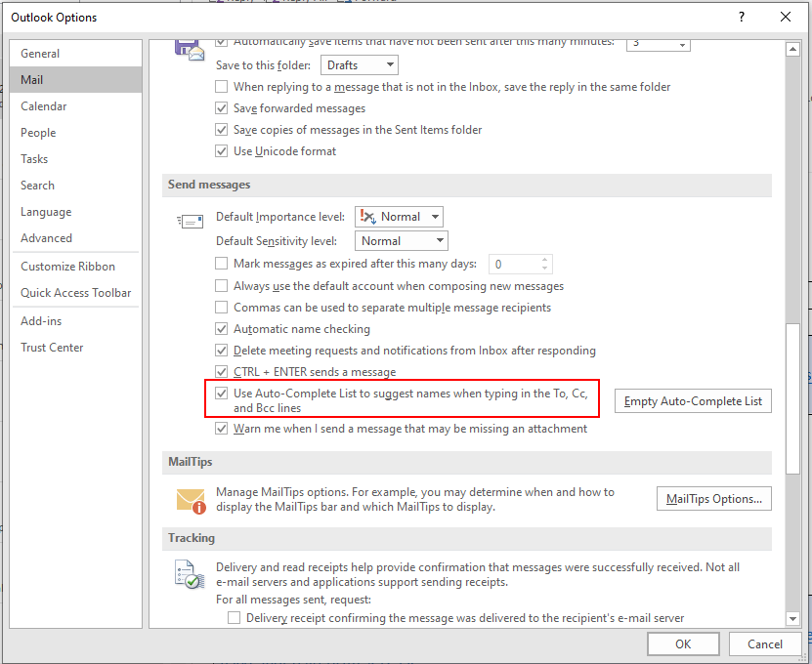
Task: Open the Tasks options category
Action: click(75, 159)
